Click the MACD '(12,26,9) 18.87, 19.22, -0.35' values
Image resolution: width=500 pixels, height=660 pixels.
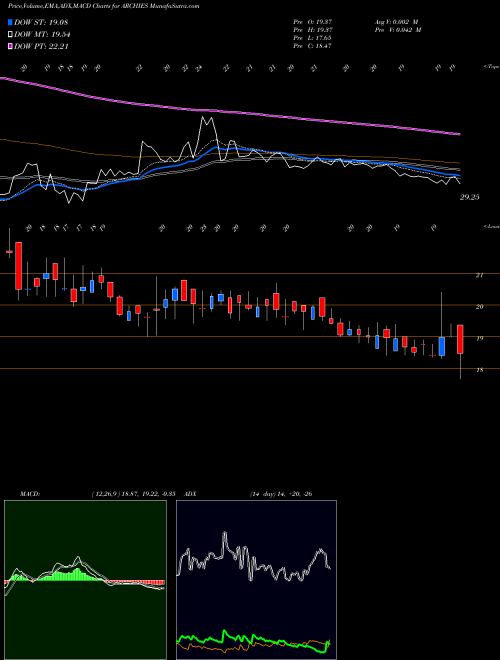[x=133, y=494]
